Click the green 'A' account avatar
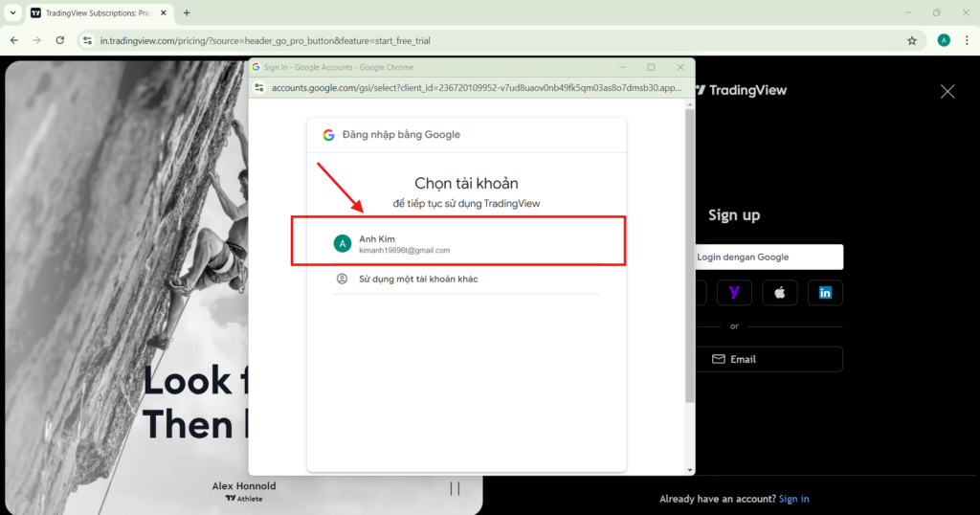The width and height of the screenshot is (980, 515). click(x=343, y=244)
